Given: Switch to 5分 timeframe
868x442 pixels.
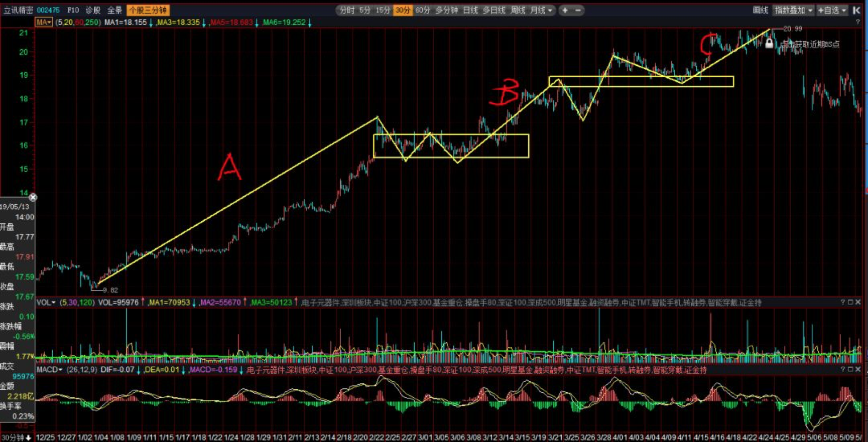Looking at the screenshot, I should click(x=365, y=10).
